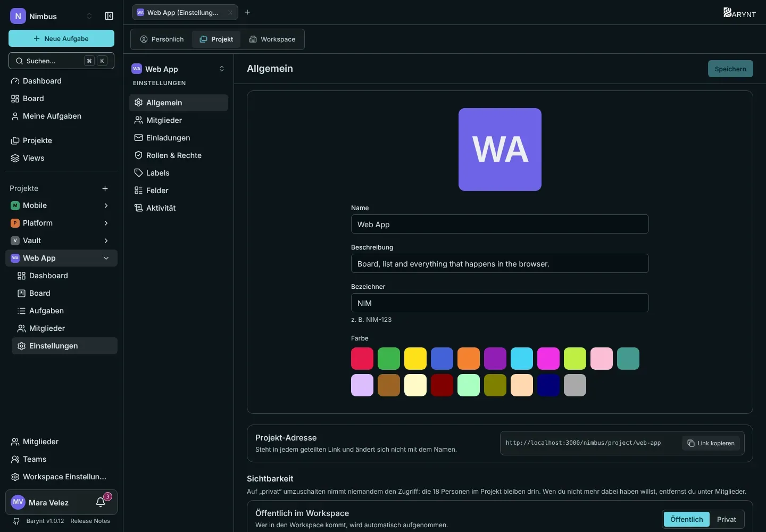Open Mitglieder in the settings menu
The image size is (766, 532).
click(x=178, y=120)
